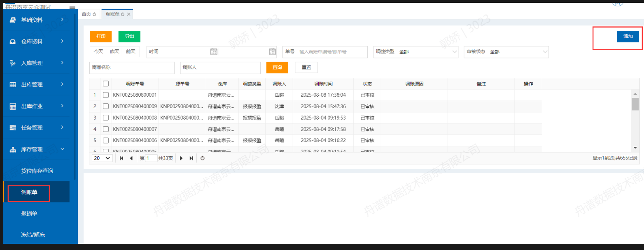Jump to the last page icon
The height and width of the screenshot is (250, 644).
click(191, 158)
